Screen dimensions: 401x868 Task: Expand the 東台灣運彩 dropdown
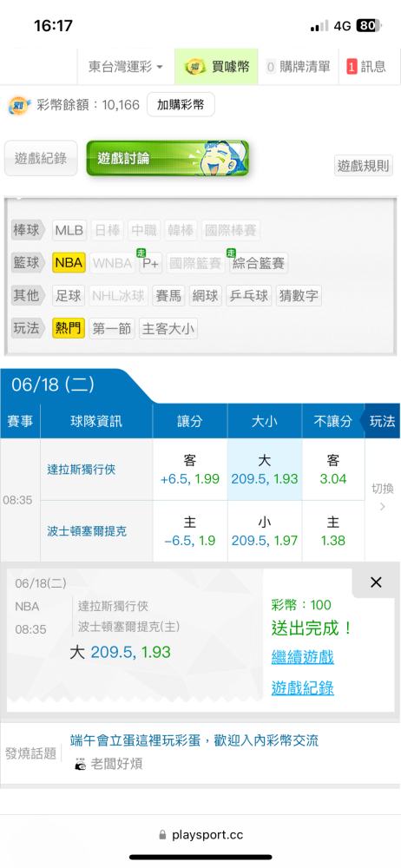coord(126,67)
